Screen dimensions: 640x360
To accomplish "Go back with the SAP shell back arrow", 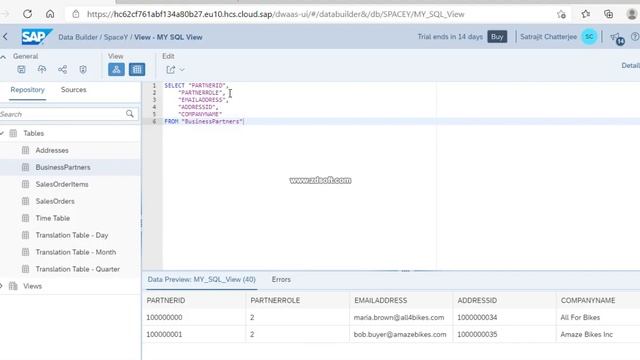I will (5, 37).
